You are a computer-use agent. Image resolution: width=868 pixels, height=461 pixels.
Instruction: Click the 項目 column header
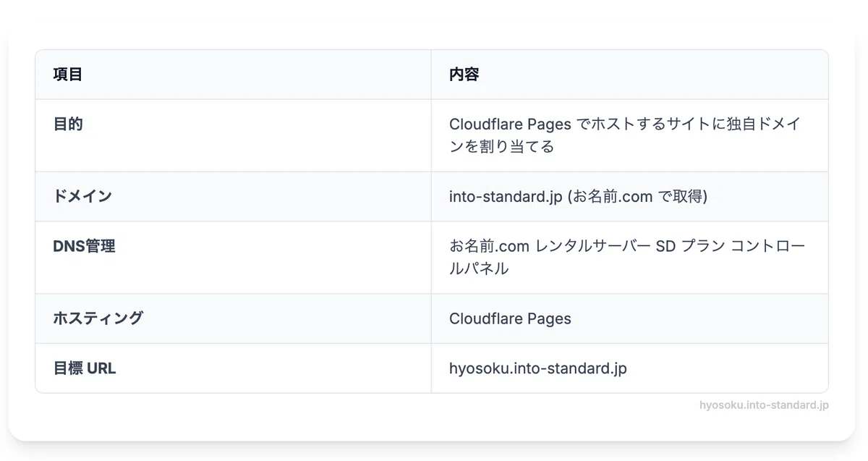[233, 75]
